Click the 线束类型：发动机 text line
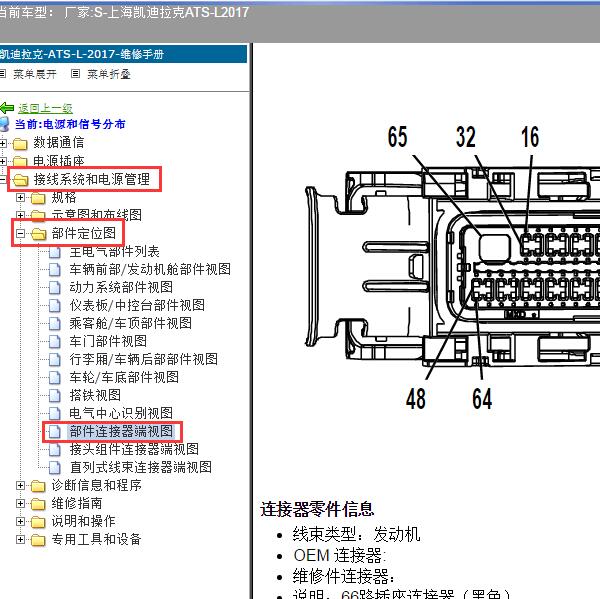600x599 pixels. tap(356, 534)
